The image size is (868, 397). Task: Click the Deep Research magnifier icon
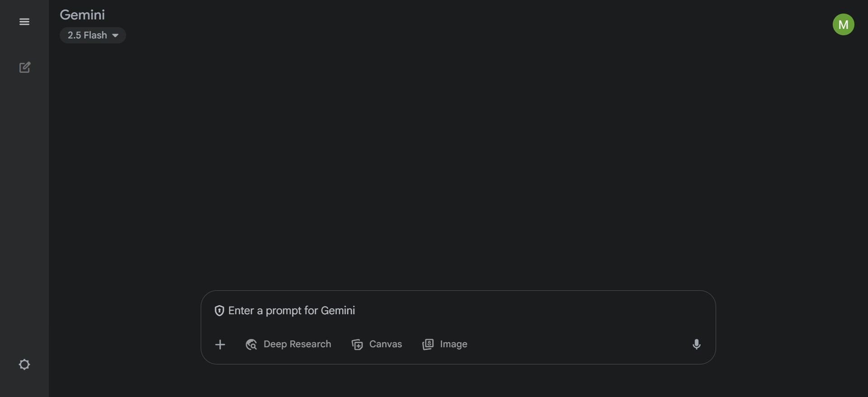(251, 345)
